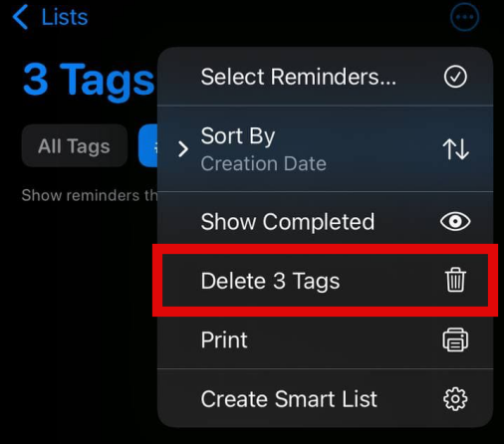Tap the Show reminders description text
Viewport: 504px width, 444px height.
coord(90,195)
